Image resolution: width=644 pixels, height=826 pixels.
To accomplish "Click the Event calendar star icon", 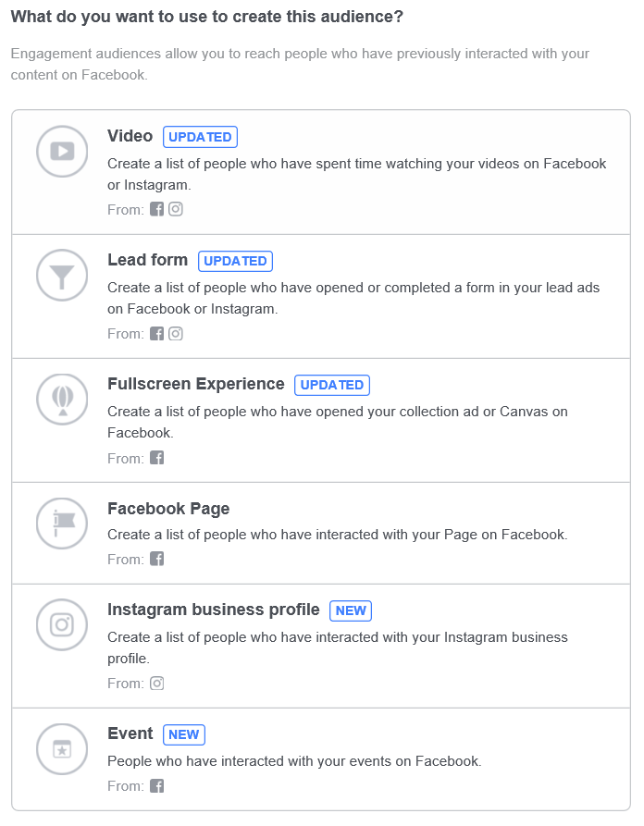I will (x=62, y=749).
